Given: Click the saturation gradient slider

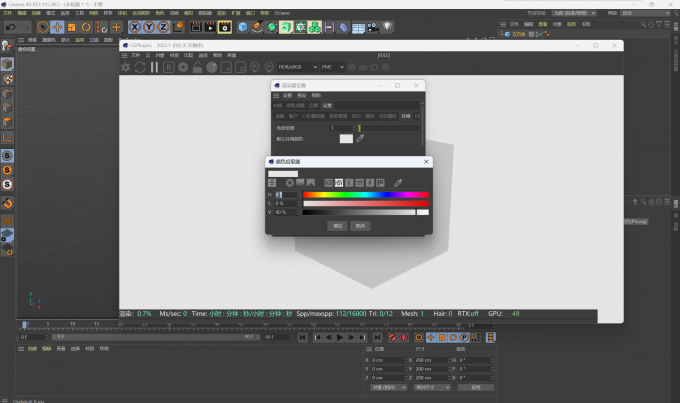Looking at the screenshot, I should [366, 203].
